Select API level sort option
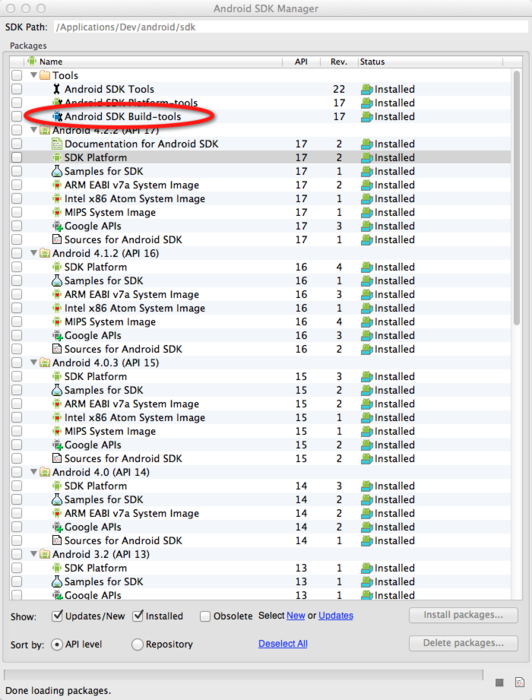 pyautogui.click(x=57, y=644)
